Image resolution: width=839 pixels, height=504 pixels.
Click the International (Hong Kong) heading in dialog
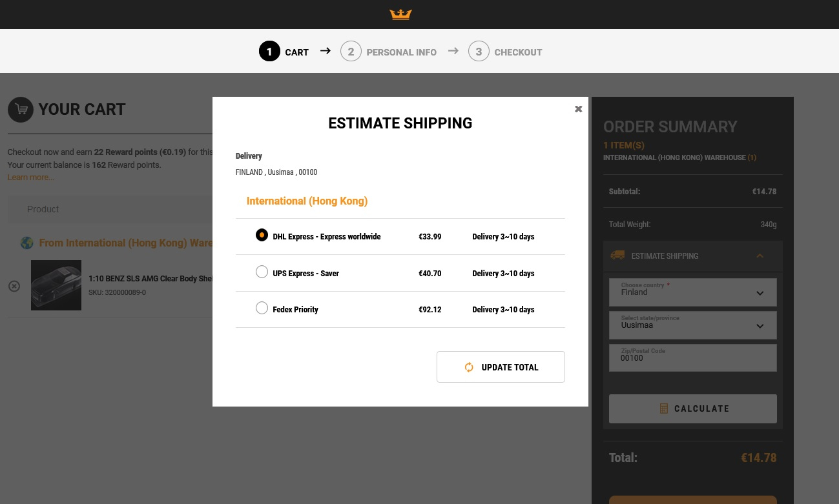[307, 201]
